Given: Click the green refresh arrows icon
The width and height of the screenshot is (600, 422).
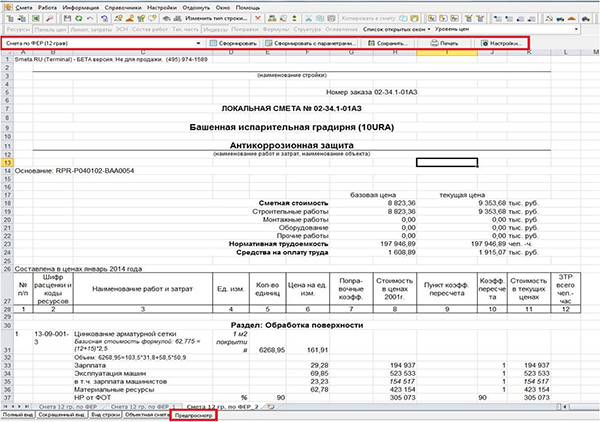Looking at the screenshot, I should point(78,18).
